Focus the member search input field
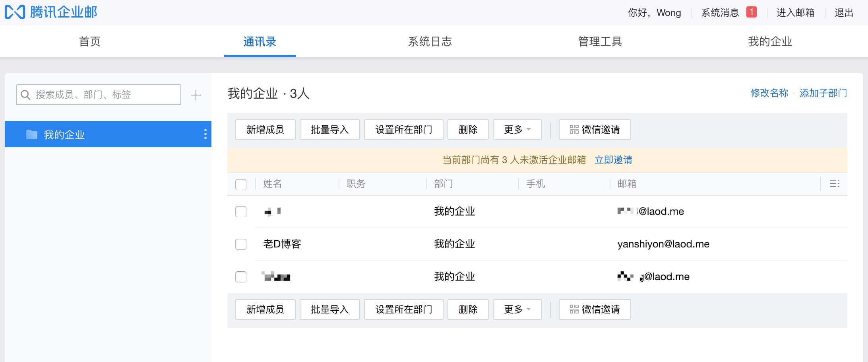 click(103, 95)
